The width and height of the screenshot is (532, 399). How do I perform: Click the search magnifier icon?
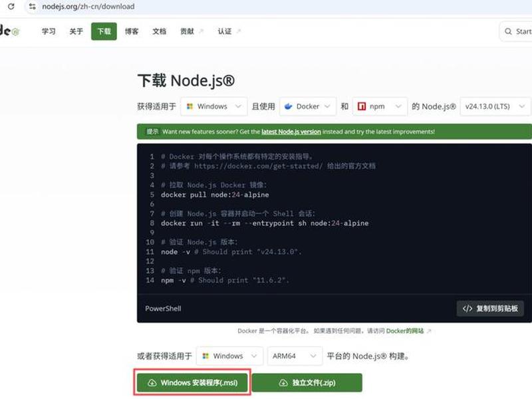(x=508, y=31)
